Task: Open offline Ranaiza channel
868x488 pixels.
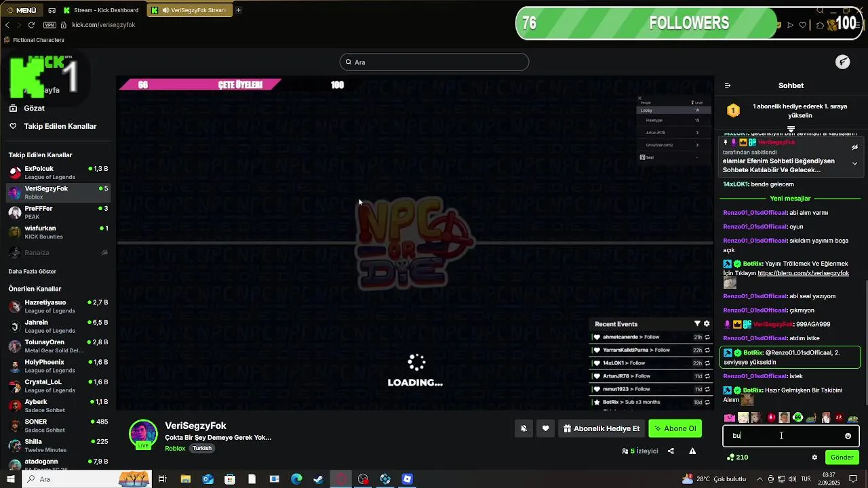Action: coord(58,252)
